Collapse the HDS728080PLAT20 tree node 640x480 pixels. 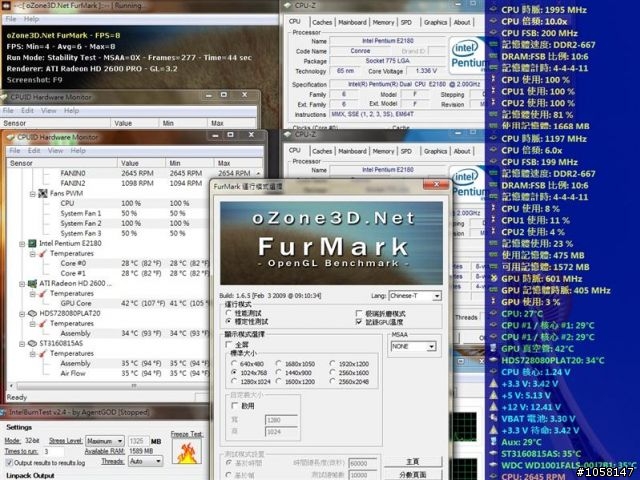tap(22, 313)
